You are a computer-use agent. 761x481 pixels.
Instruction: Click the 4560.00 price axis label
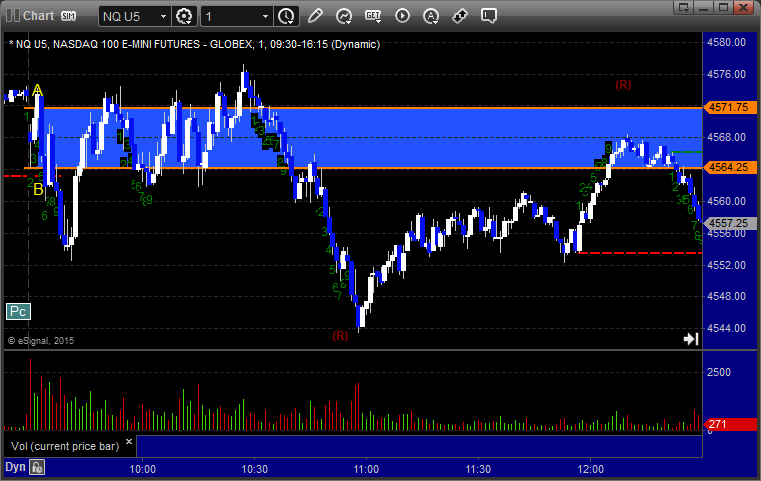(x=727, y=201)
